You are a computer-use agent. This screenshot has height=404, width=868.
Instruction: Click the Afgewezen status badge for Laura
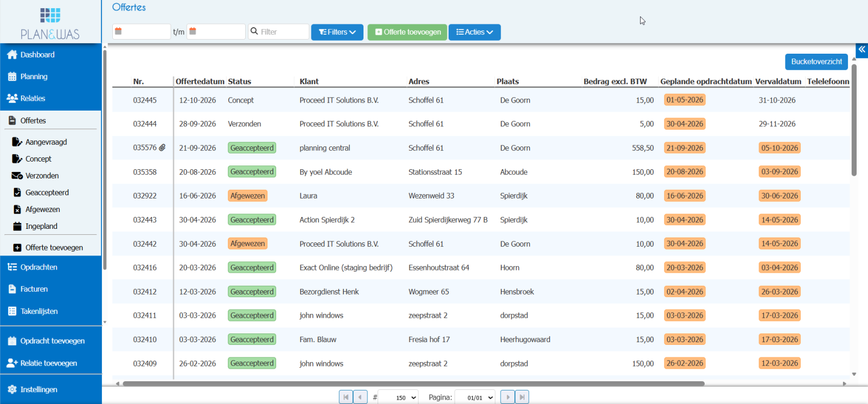pyautogui.click(x=247, y=196)
